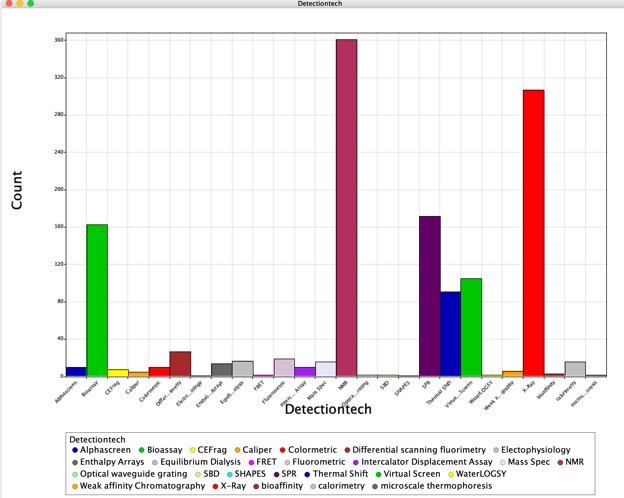Select the green Virtual Screen bar
Viewport: 624px width, 498px height.
(x=471, y=327)
